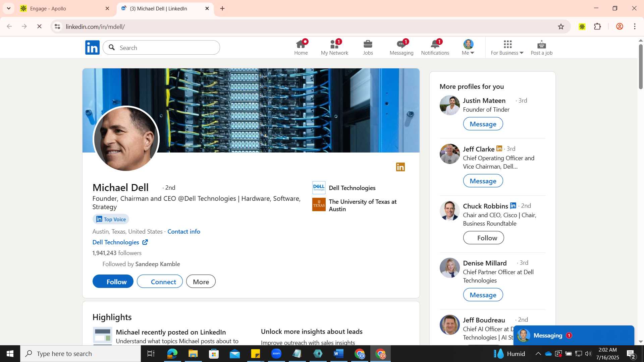Viewport: 644px width, 362px height.
Task: Message Justin Mateen
Action: tap(483, 124)
